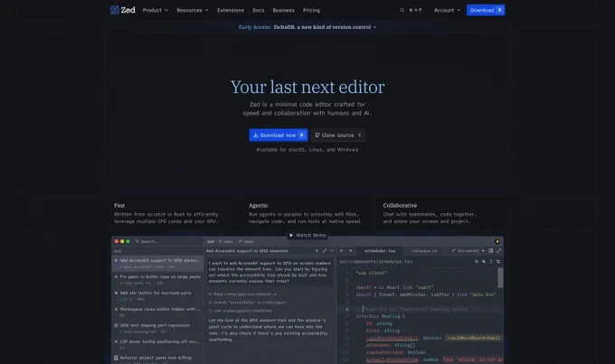Click the edit pencil icon in breadcrumb bar
615x364 pixels.
(x=484, y=261)
